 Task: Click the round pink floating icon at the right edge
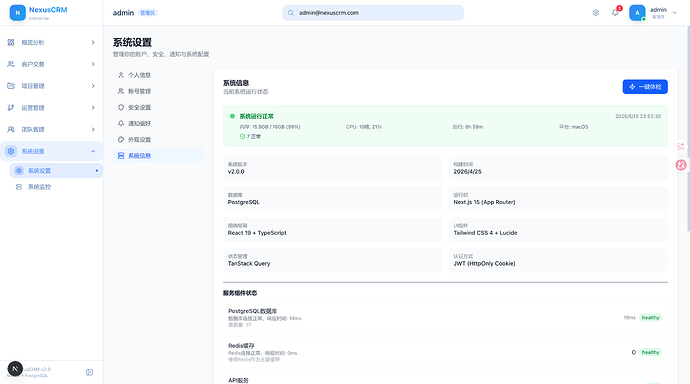(681, 165)
